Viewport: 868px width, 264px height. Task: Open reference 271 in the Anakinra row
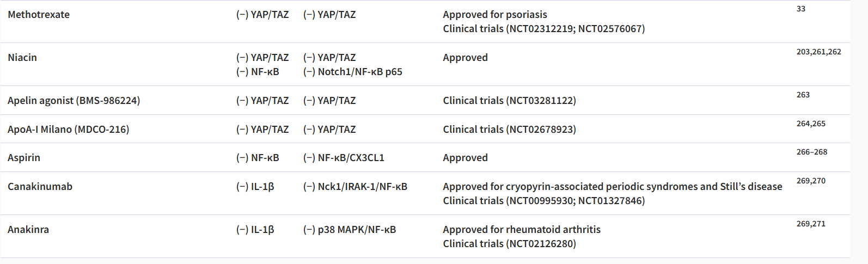point(819,224)
